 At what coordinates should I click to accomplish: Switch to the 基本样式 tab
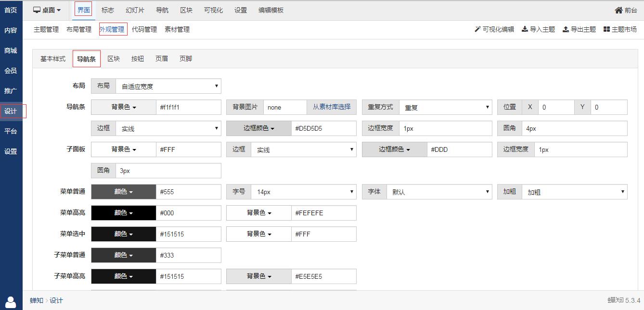click(x=53, y=59)
